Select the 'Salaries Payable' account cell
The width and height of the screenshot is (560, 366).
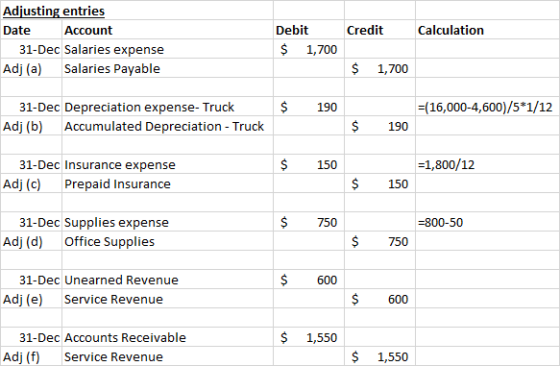click(168, 69)
